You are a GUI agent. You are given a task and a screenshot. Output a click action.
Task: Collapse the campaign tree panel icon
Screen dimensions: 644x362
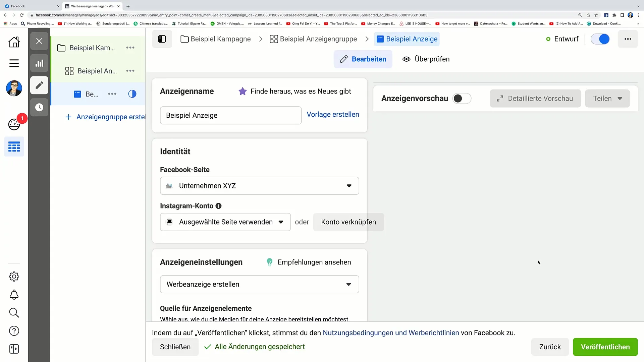162,39
